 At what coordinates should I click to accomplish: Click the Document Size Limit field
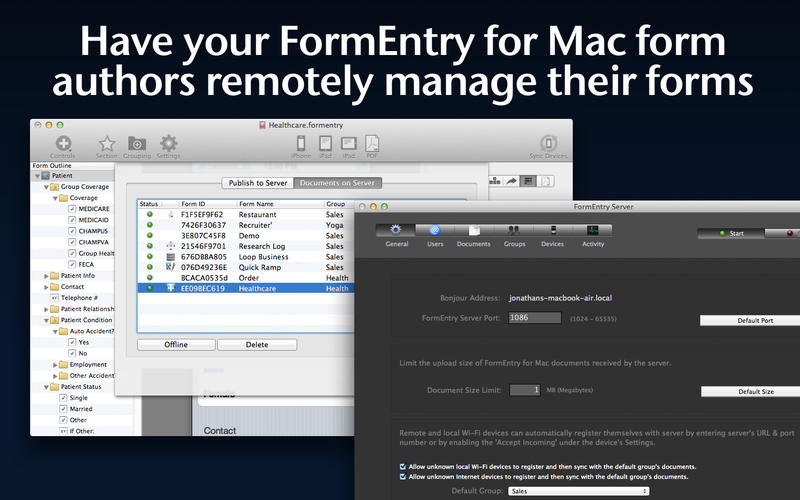pyautogui.click(x=525, y=390)
